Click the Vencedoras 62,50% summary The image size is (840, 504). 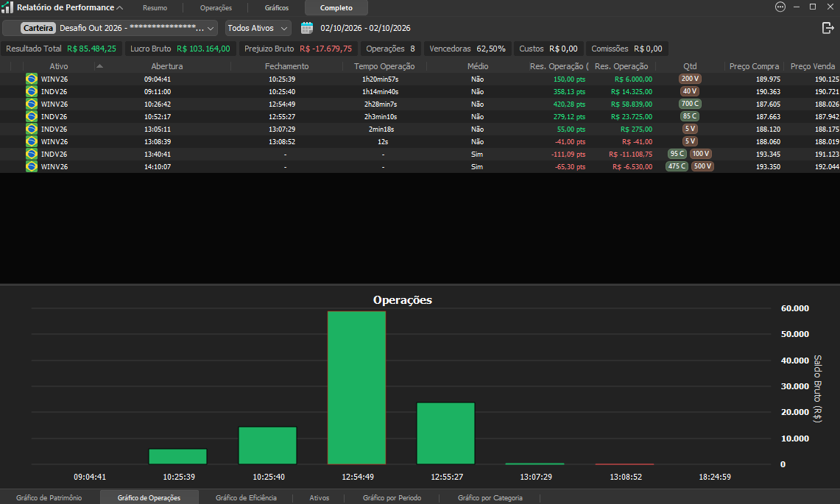(x=467, y=49)
